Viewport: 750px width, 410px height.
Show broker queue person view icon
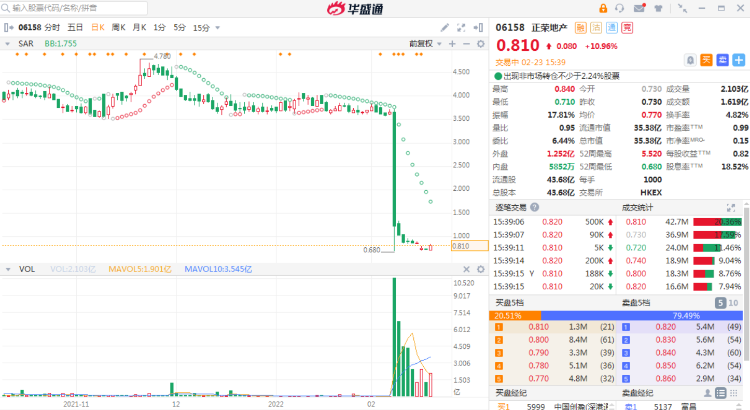click(x=707, y=393)
